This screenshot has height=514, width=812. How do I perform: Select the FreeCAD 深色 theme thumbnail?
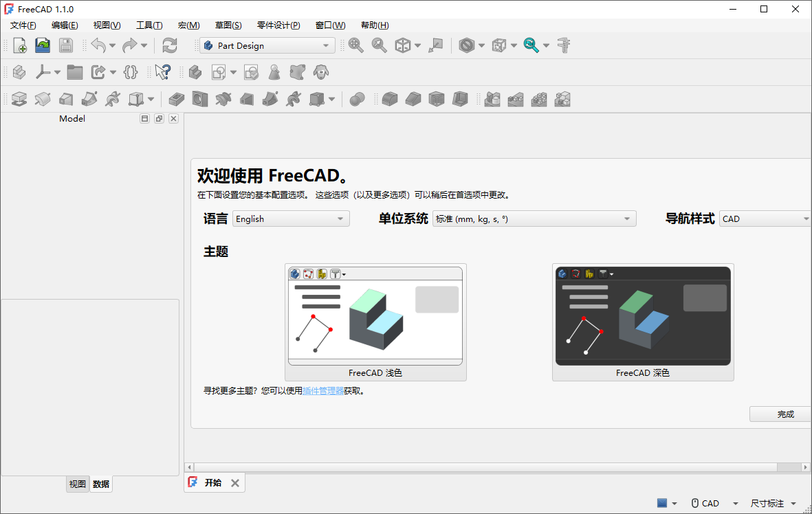(642, 317)
